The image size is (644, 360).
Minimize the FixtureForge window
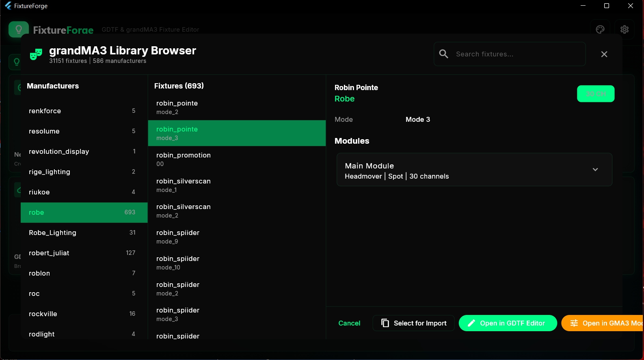pos(583,6)
